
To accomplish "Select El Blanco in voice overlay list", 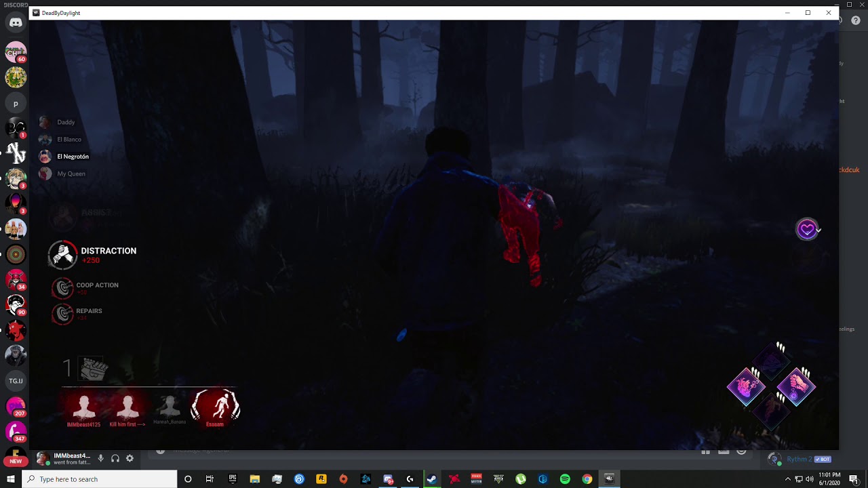I will [60, 139].
